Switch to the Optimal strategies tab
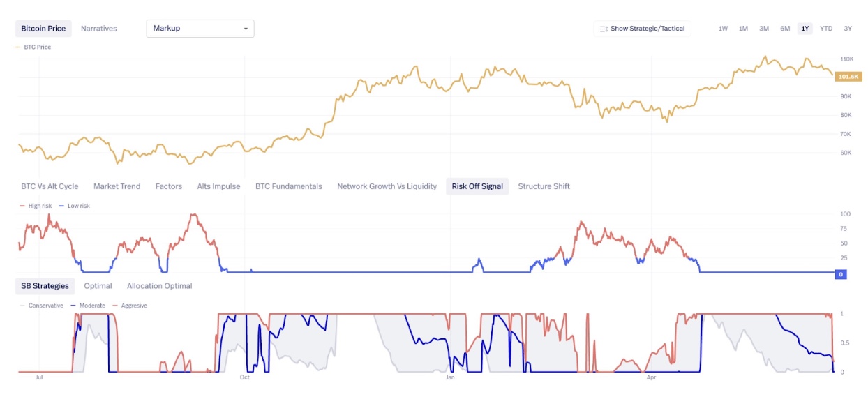 coord(98,285)
